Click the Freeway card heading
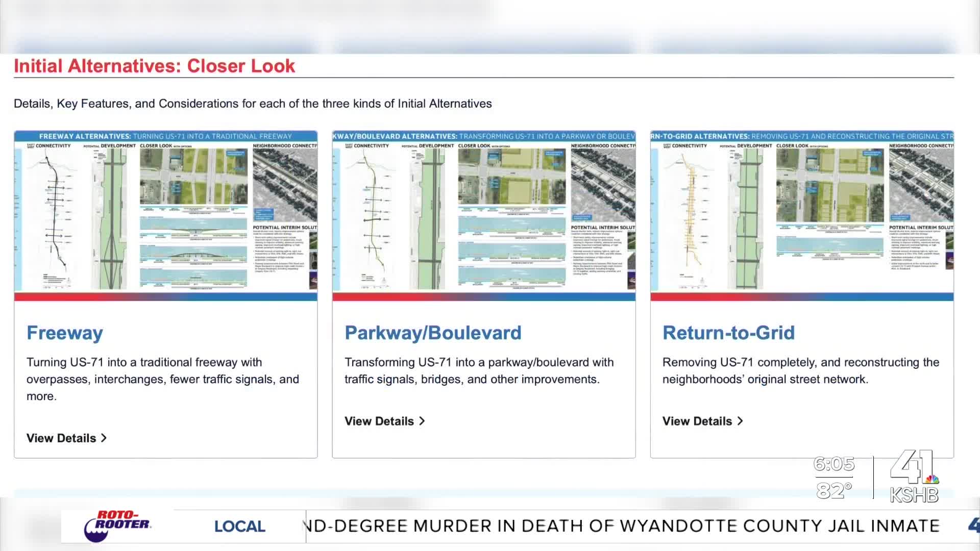 (x=65, y=333)
